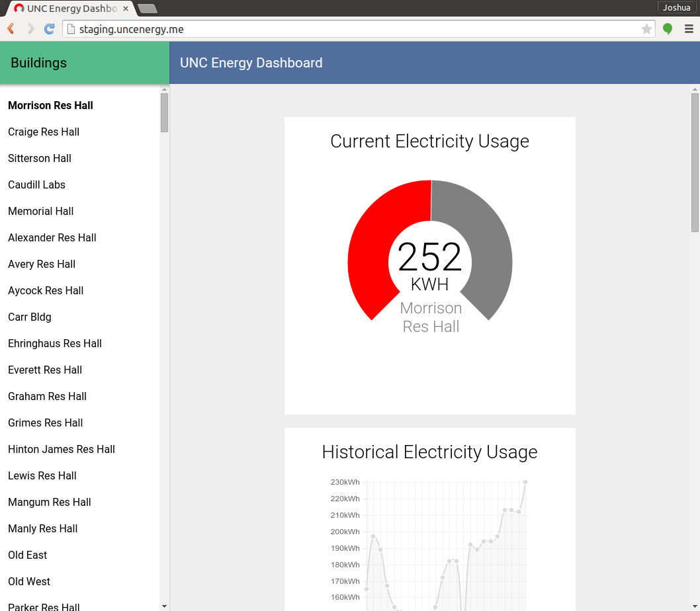Click the highest chart point near 230kWh
The width and height of the screenshot is (700, 611).
click(x=525, y=482)
